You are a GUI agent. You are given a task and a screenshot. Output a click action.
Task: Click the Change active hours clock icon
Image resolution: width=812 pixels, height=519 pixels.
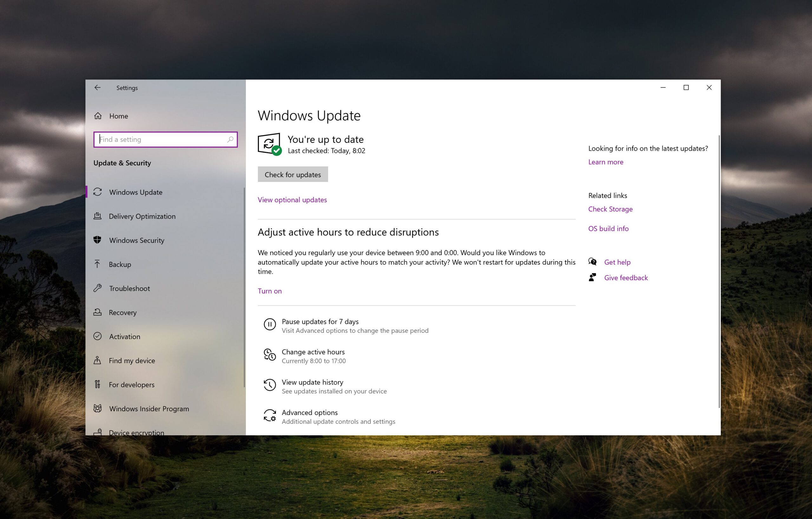click(x=270, y=355)
